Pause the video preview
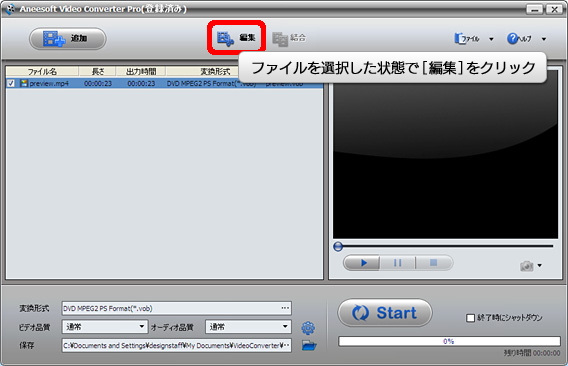Screen dimensions: 568x366 397,263
